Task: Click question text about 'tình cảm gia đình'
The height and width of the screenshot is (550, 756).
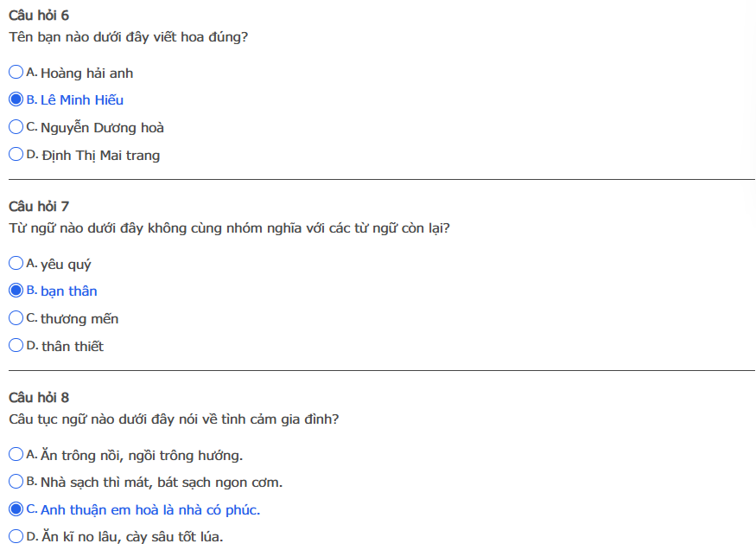Action: pos(173,419)
